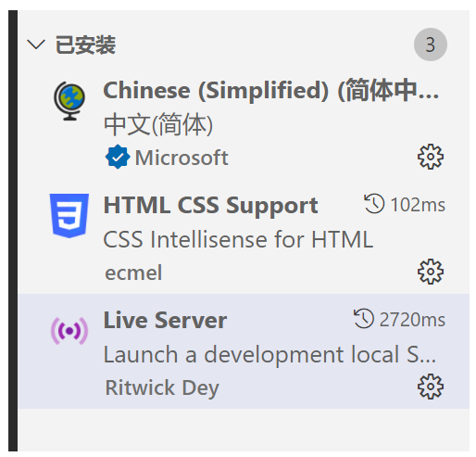The height and width of the screenshot is (457, 476).
Task: Open HTML CSS Support extension title
Action: (x=210, y=206)
